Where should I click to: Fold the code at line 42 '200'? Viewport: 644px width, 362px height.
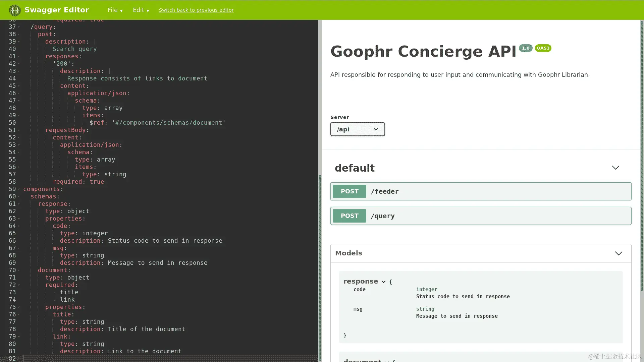tap(19, 64)
